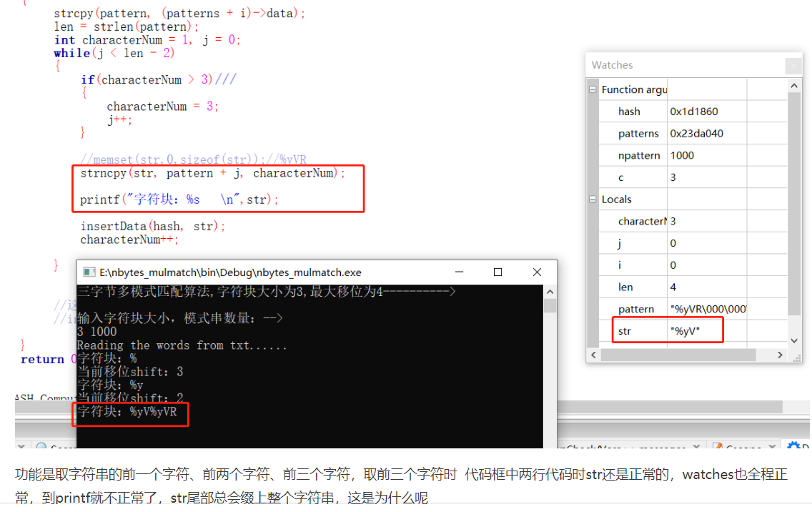Click the int characterNum declaration line
This screenshot has height=512, width=812.
tap(147, 40)
